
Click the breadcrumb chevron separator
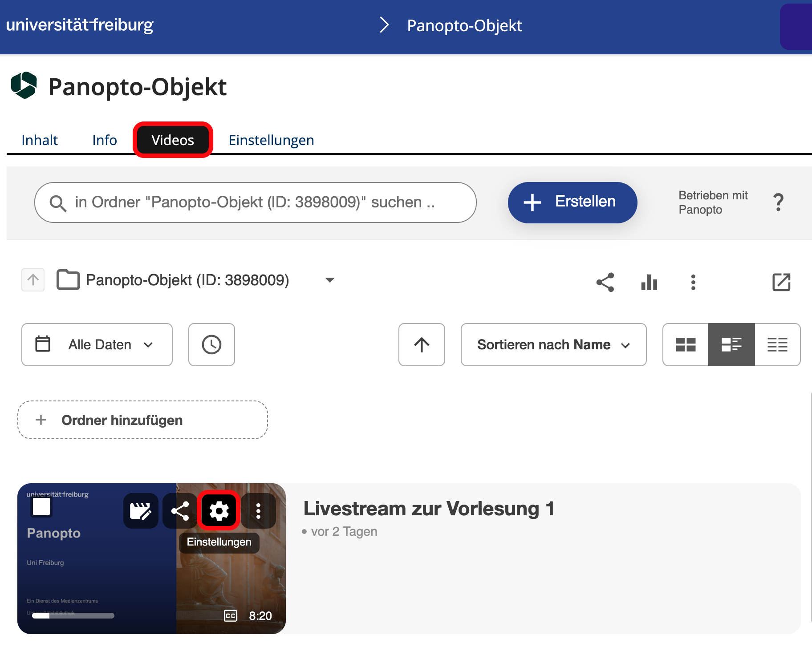pos(384,25)
